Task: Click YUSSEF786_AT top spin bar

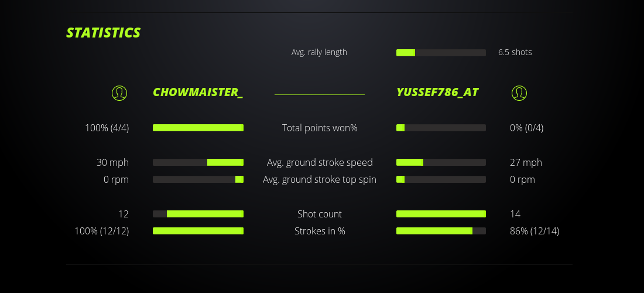Action: 441,179
